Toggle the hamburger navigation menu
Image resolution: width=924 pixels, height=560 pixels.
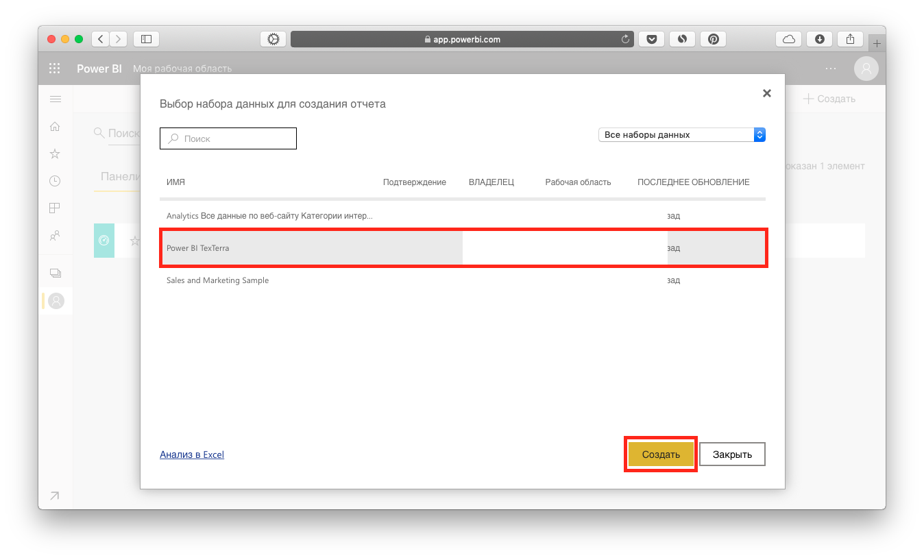click(x=56, y=99)
